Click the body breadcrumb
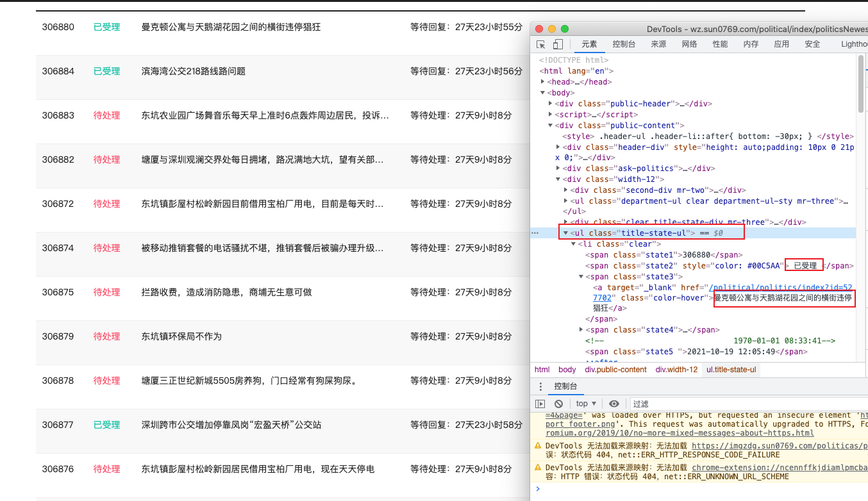 [x=567, y=370]
